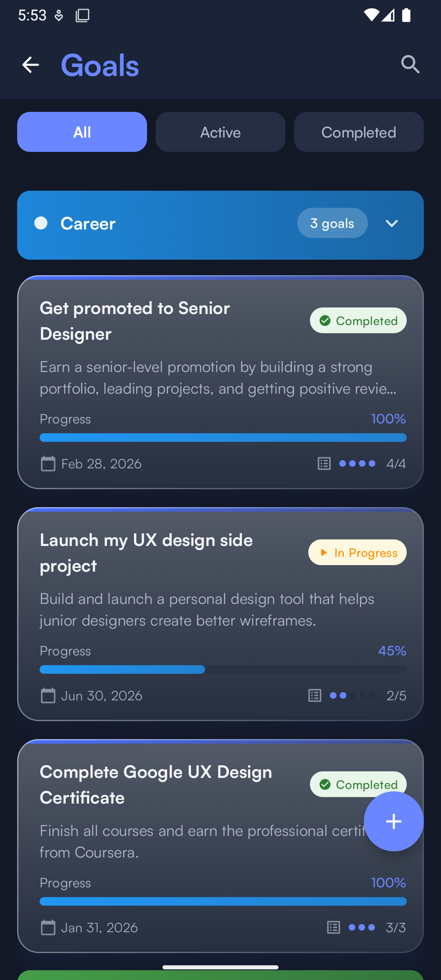Open the search icon in header
Image resolution: width=441 pixels, height=980 pixels.
[x=410, y=65]
